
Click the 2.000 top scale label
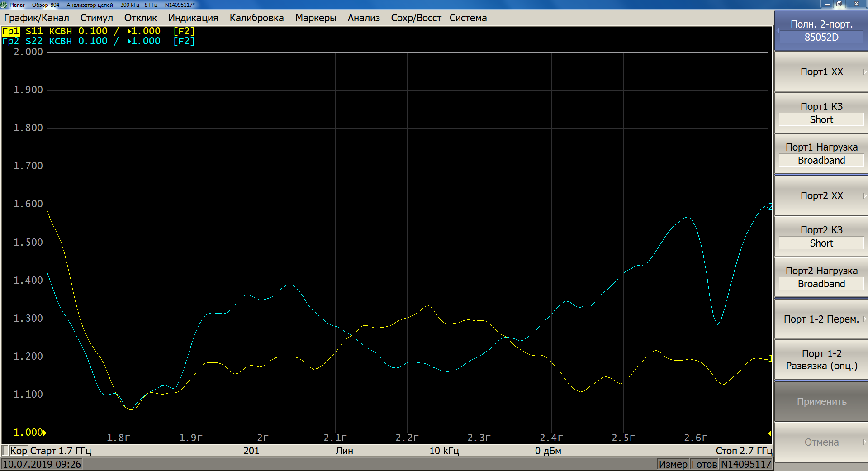(x=28, y=52)
